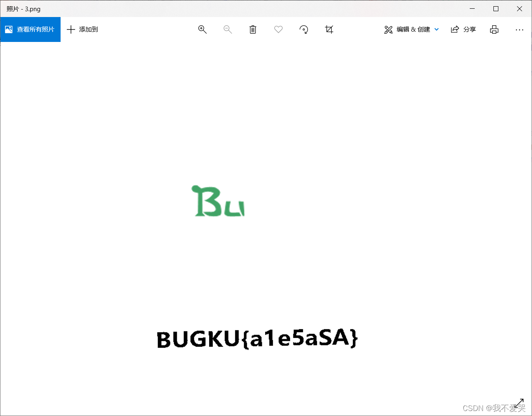Viewport: 532px width, 416px height.
Task: Rotate the image clockwise
Action: (304, 29)
